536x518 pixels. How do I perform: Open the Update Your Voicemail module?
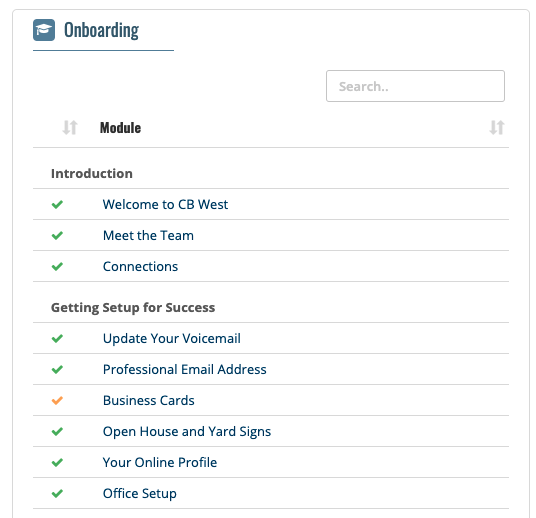(172, 338)
